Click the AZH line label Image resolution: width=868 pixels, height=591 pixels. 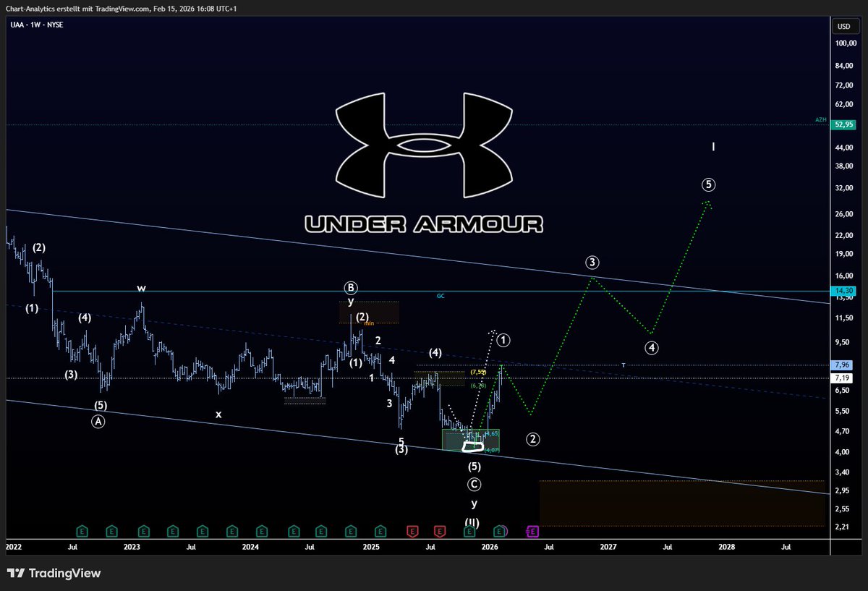click(x=820, y=120)
